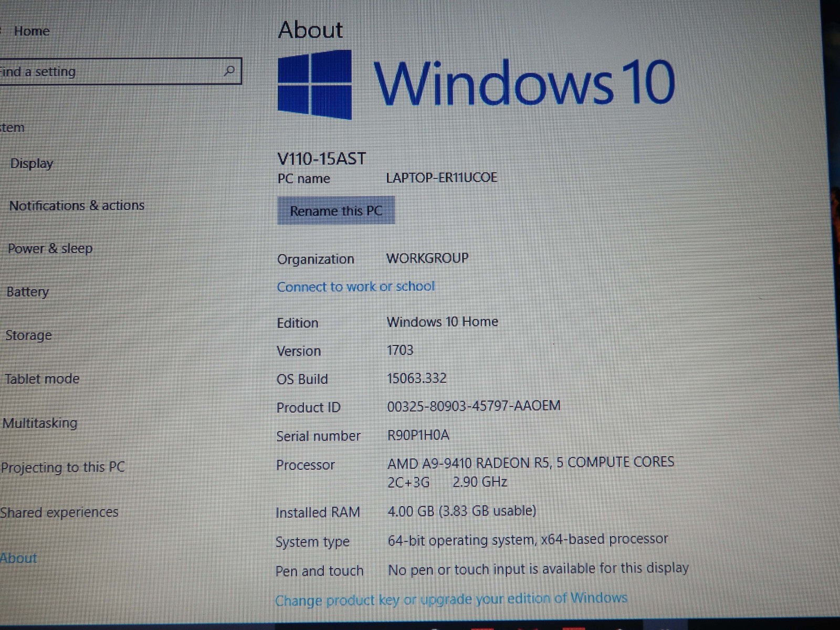Open Tablet mode settings

point(42,379)
